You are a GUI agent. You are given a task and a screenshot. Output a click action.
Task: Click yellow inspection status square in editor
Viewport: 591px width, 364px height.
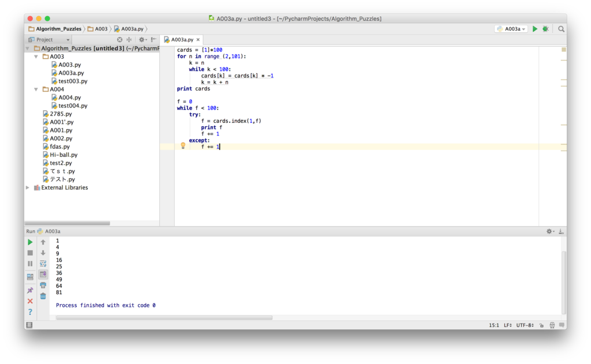563,50
